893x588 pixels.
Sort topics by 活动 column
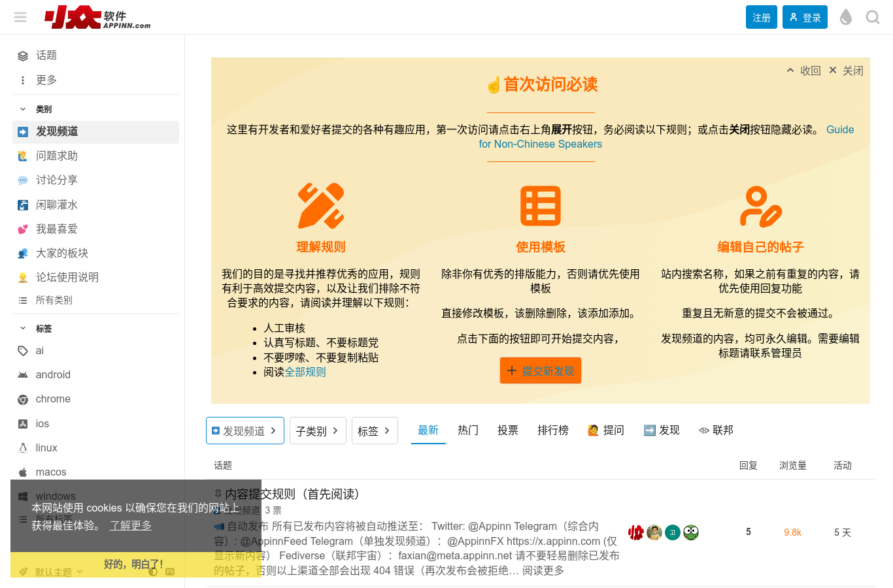pos(843,465)
